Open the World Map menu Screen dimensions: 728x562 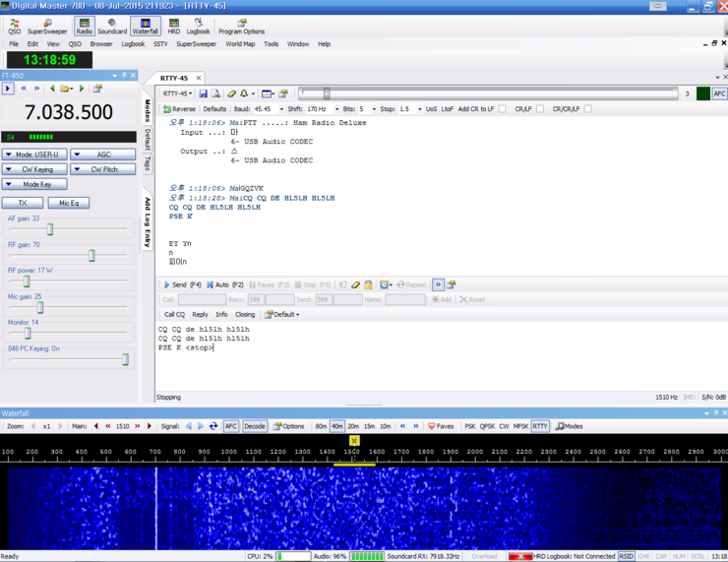[240, 44]
